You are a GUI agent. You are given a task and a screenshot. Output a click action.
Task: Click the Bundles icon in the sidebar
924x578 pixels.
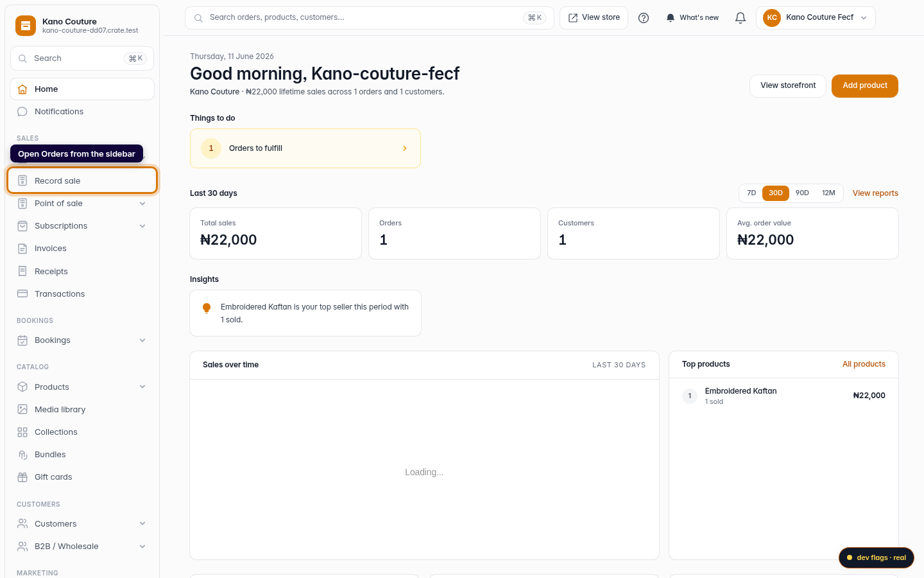coord(22,455)
